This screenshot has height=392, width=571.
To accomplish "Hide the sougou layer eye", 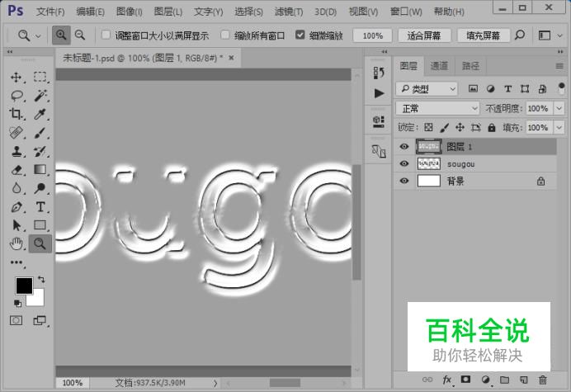I will pyautogui.click(x=404, y=163).
